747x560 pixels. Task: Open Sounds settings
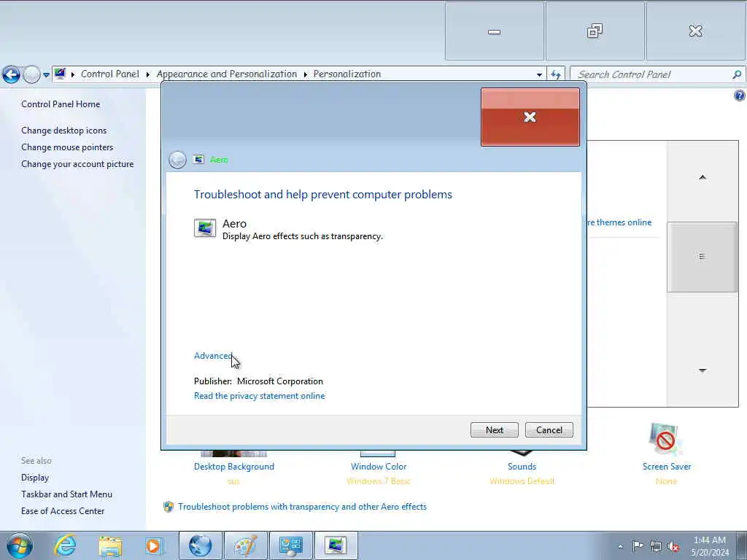(522, 467)
